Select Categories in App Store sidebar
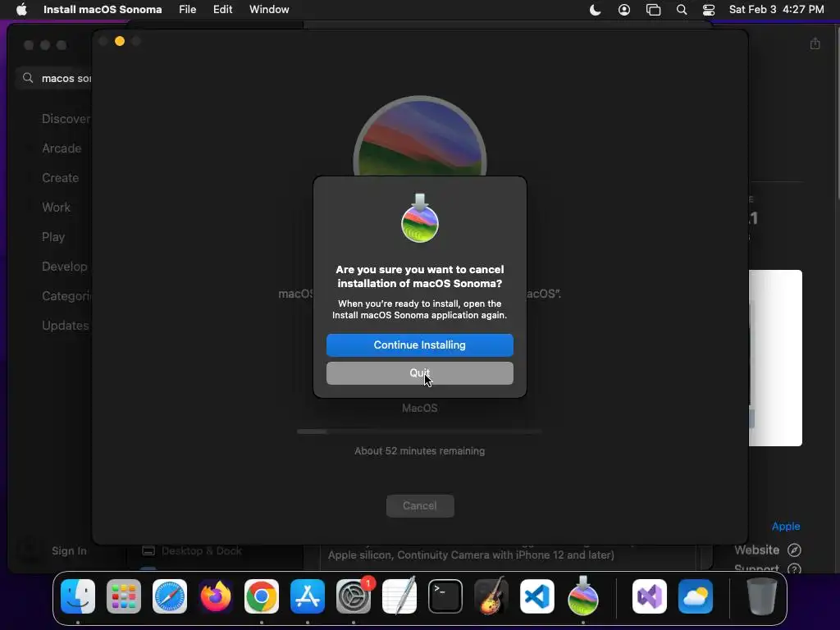840x630 pixels. [x=66, y=295]
